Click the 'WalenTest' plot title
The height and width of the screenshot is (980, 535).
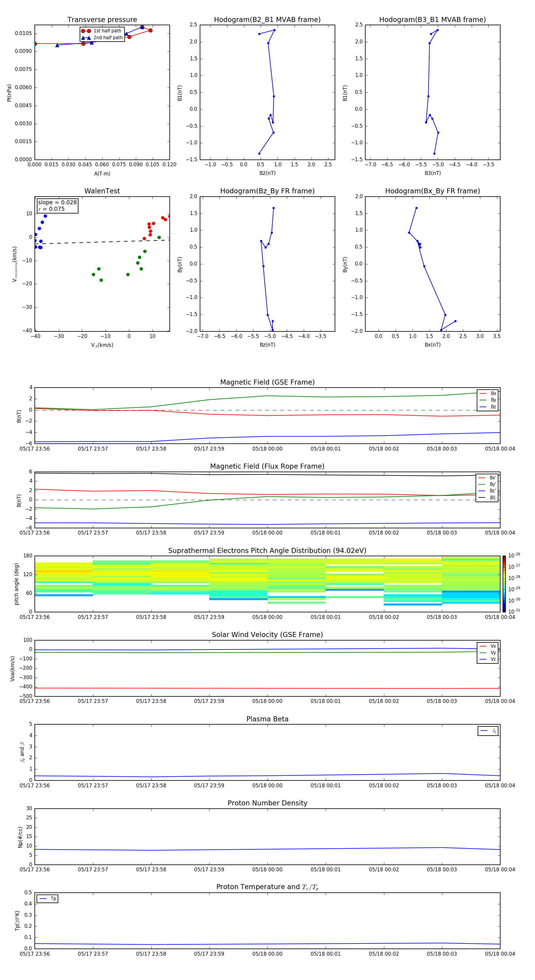(x=102, y=191)
